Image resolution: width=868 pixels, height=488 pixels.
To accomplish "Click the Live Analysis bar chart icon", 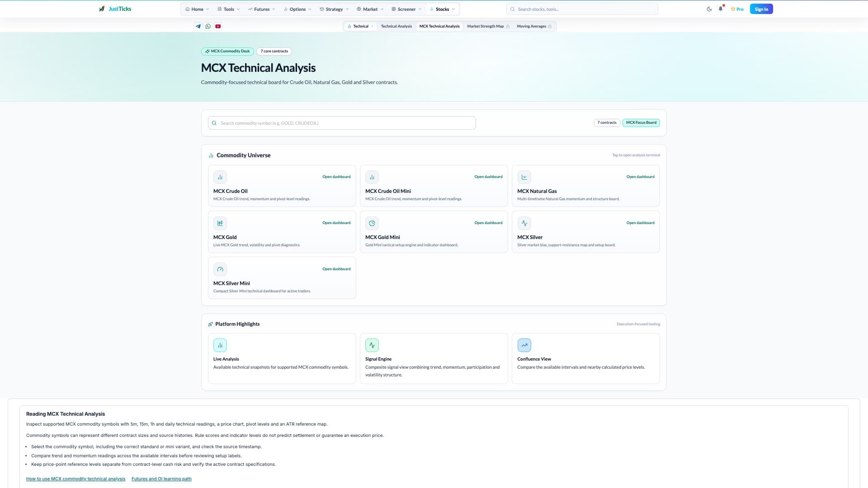I will point(220,345).
